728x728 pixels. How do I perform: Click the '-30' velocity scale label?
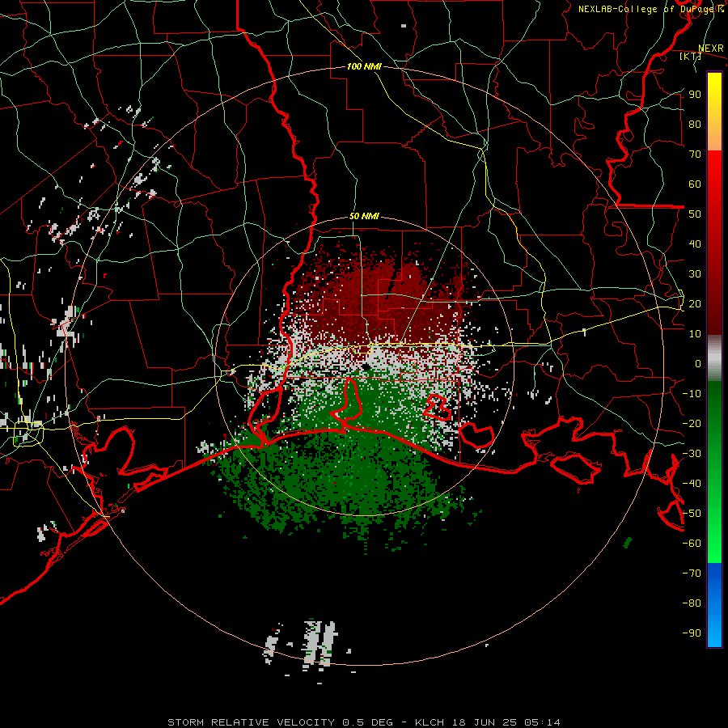[692, 454]
